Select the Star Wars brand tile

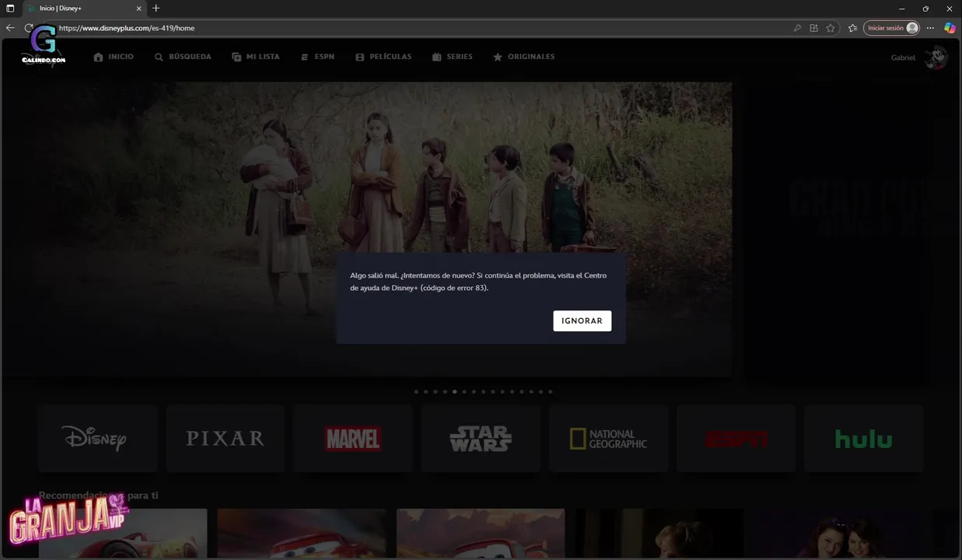point(481,438)
